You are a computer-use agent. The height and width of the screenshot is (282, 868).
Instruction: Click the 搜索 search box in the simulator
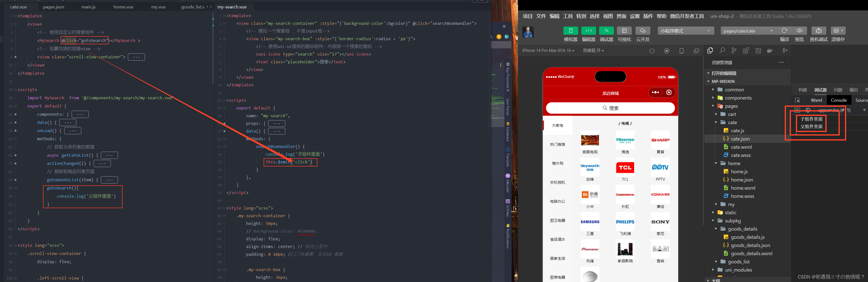(610, 108)
